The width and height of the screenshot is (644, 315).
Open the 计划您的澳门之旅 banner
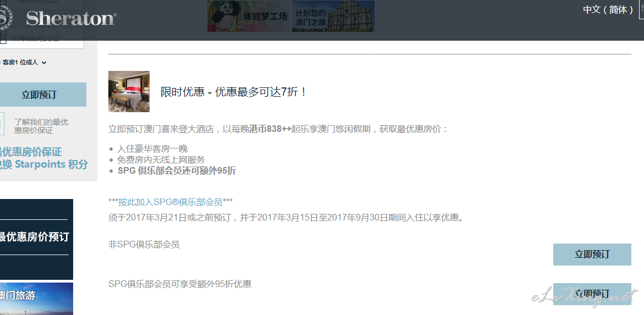[333, 16]
